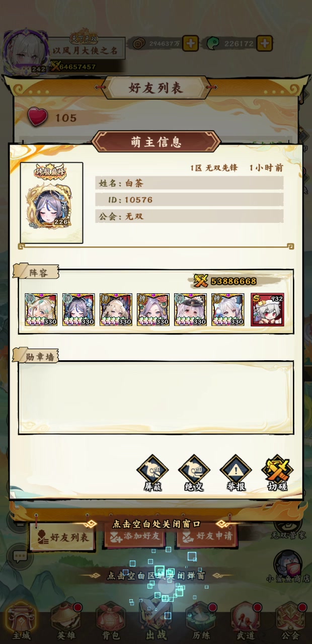Tap the 切磋 crossed-swords spar icon
The width and height of the screenshot is (312, 644).
click(x=277, y=472)
